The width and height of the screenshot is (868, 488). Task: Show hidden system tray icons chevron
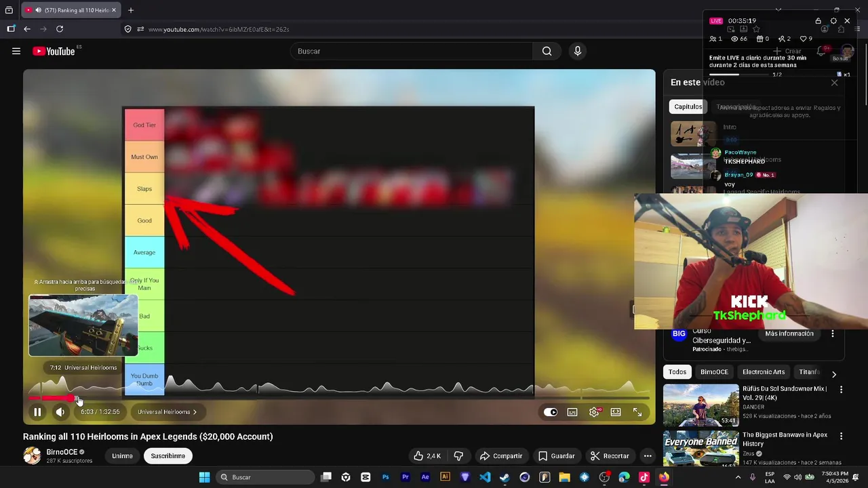click(x=738, y=477)
